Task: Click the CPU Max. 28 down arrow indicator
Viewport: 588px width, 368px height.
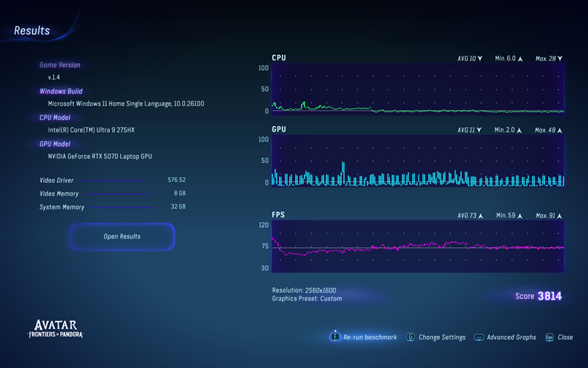Action: pyautogui.click(x=560, y=59)
